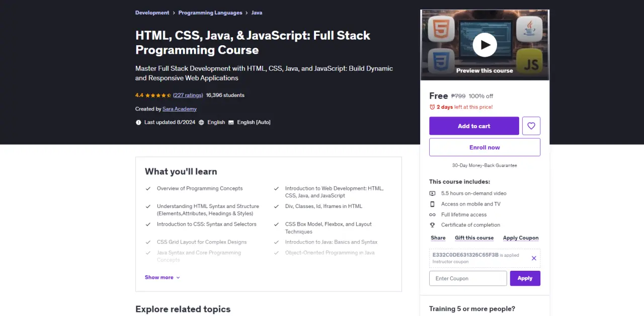Expand the Show more chevron
This screenshot has height=316, width=644.
(x=178, y=278)
